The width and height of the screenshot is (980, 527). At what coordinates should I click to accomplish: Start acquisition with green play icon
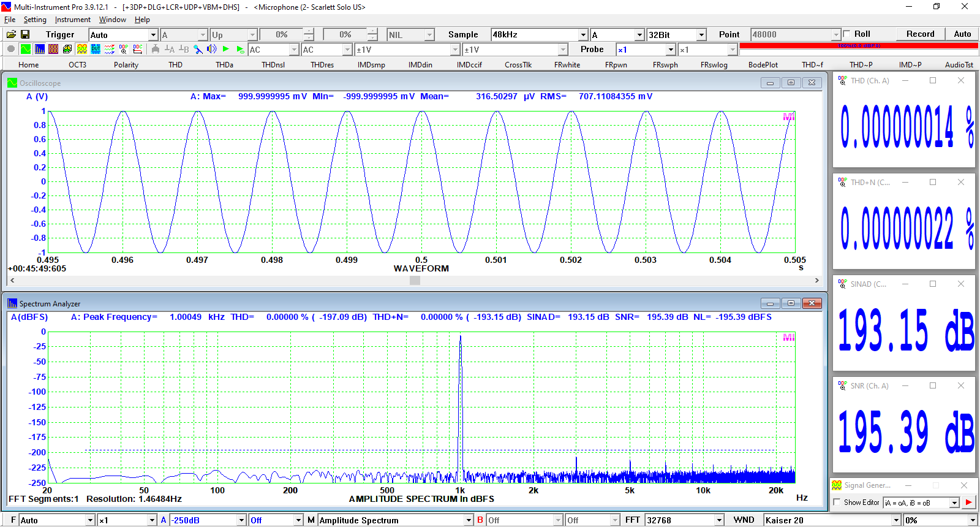coord(226,49)
